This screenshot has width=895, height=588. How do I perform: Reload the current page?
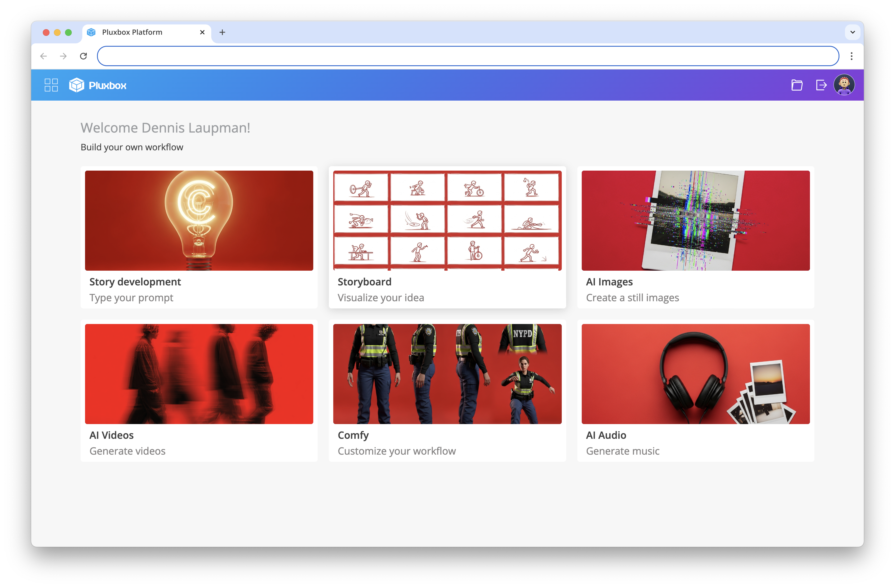point(83,56)
